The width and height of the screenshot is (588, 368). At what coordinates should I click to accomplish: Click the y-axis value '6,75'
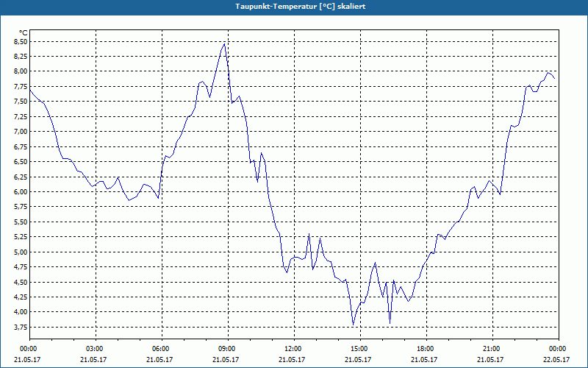(21, 146)
